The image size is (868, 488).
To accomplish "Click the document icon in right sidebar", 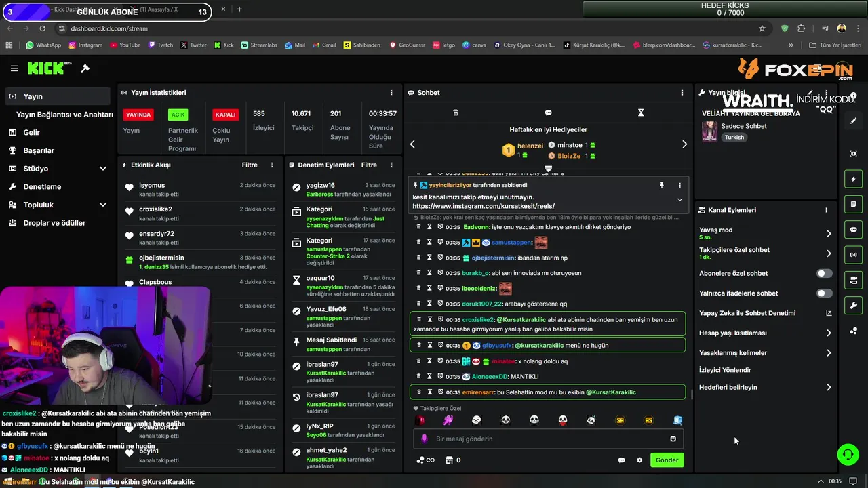I will [854, 204].
